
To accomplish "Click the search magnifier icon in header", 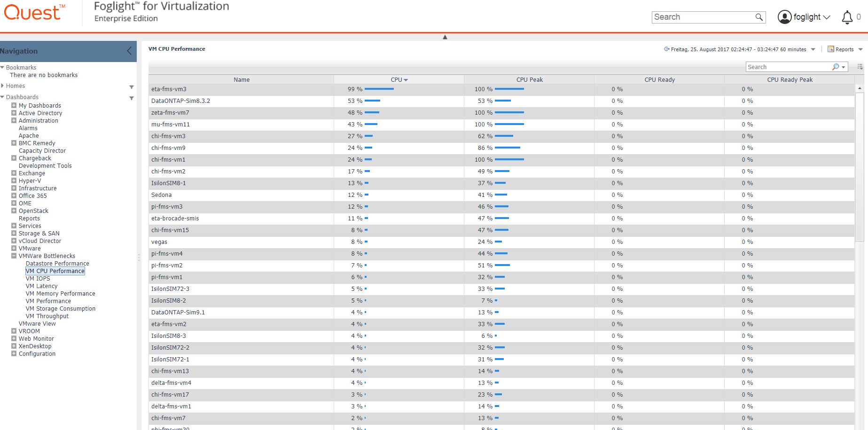I will pos(759,17).
